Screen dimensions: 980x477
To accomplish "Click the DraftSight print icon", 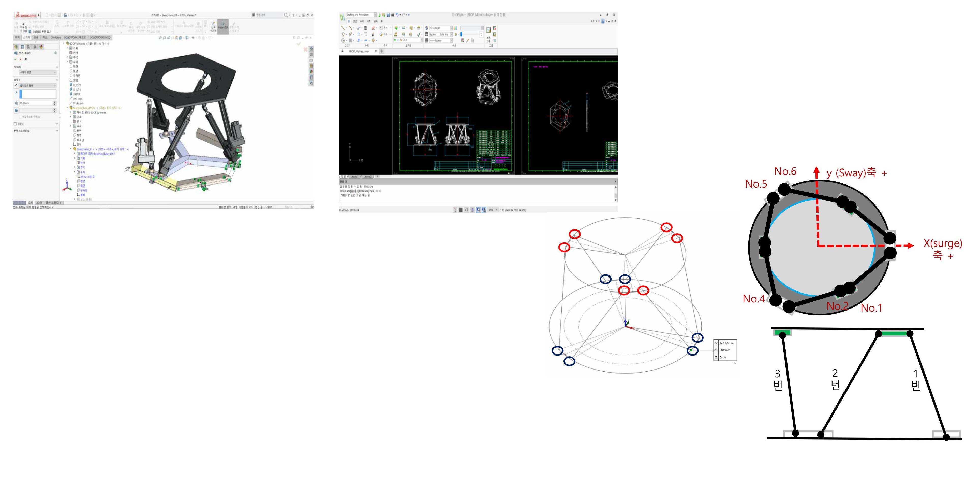I will 393,15.
